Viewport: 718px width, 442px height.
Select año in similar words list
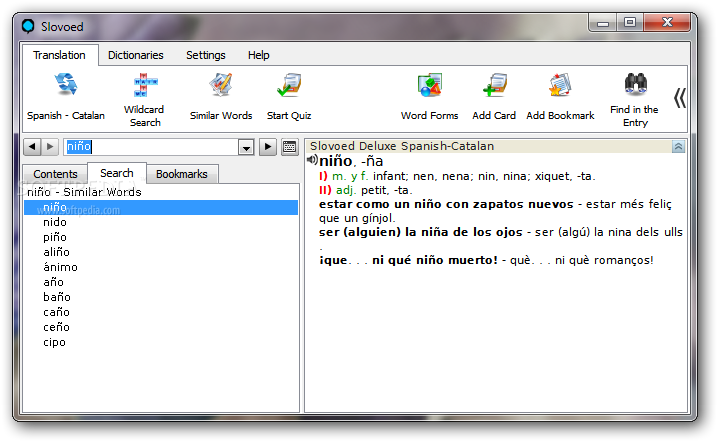pos(54,283)
